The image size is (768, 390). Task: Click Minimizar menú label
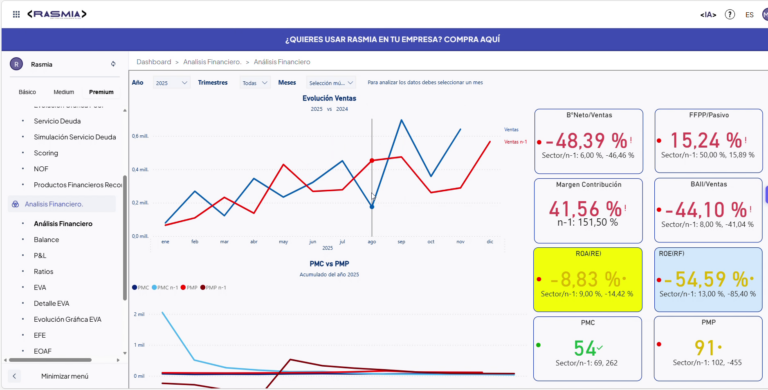pos(65,376)
